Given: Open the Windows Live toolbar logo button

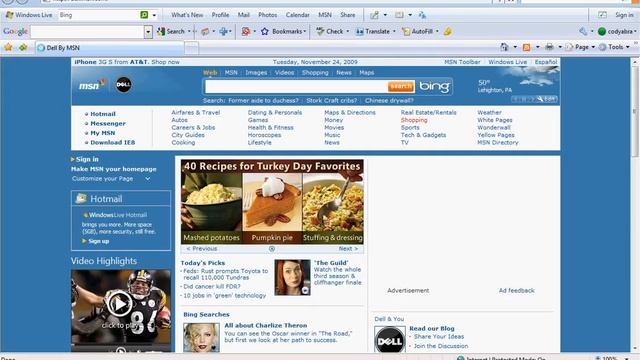Looking at the screenshot, I should (x=29, y=15).
